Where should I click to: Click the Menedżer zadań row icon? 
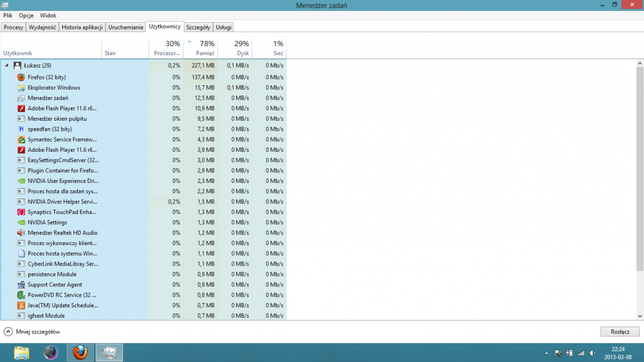tap(21, 98)
